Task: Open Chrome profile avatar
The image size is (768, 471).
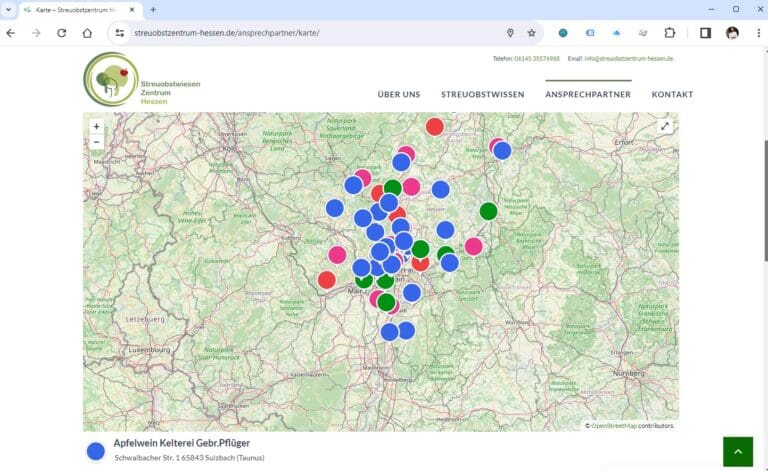Action: point(732,33)
